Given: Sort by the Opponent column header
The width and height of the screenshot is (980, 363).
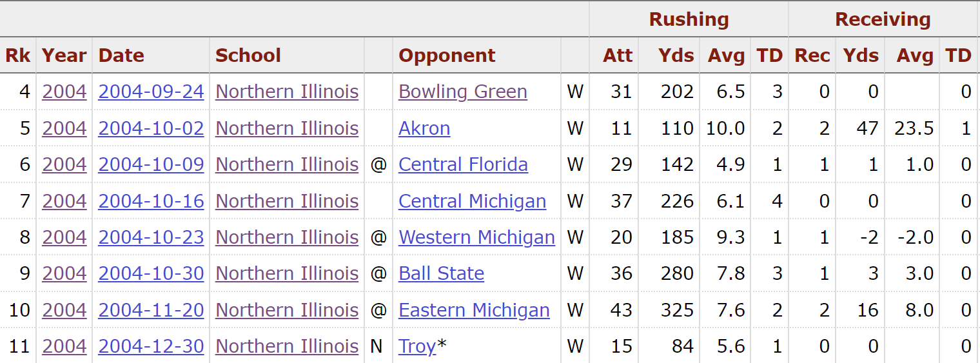Looking at the screenshot, I should pos(447,55).
